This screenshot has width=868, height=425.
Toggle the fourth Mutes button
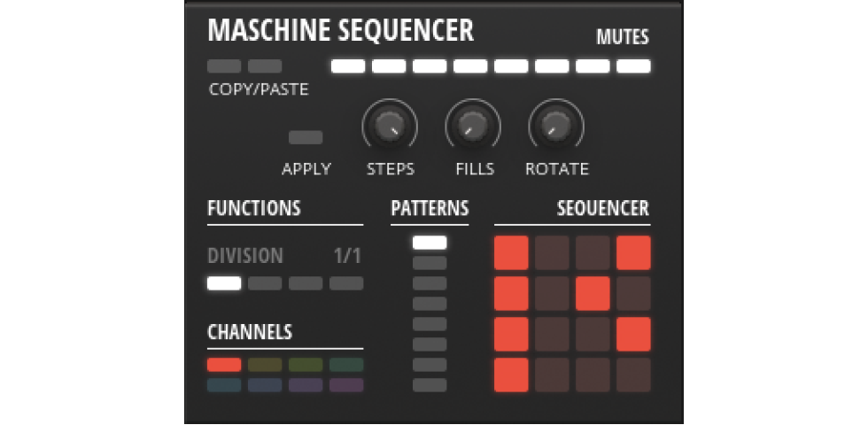point(470,66)
